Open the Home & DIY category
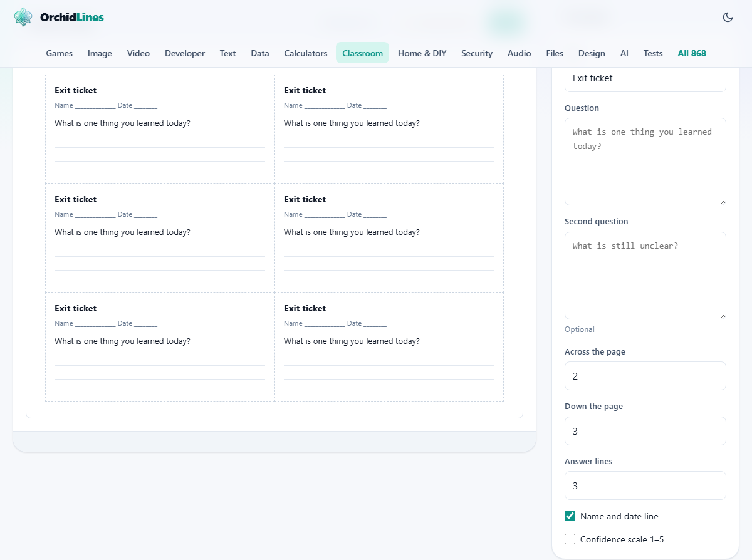 coord(422,53)
